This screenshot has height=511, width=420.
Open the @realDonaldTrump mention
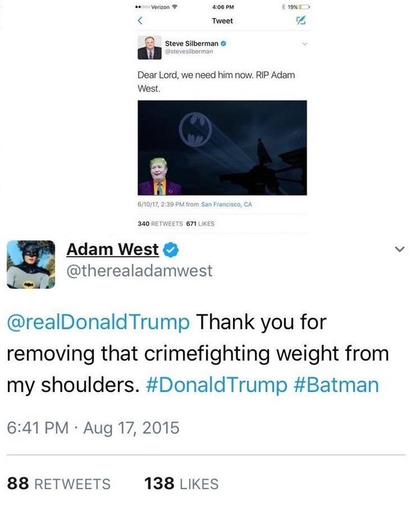tap(98, 322)
